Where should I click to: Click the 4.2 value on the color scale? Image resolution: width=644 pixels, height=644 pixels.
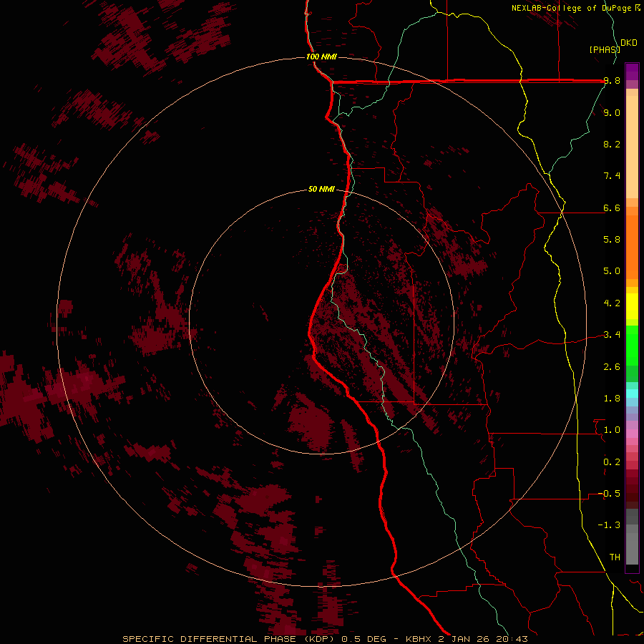click(612, 303)
